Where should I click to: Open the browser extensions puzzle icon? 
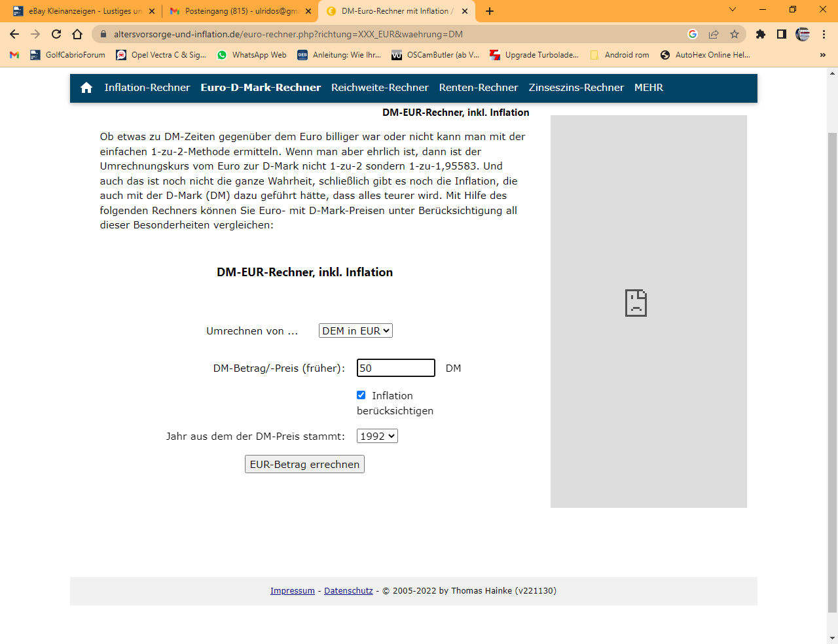point(760,34)
